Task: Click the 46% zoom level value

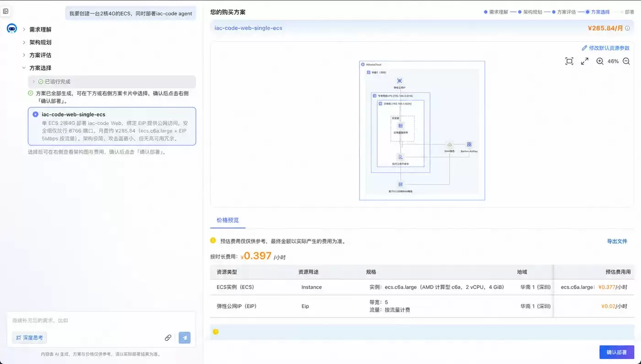Action: 613,61
